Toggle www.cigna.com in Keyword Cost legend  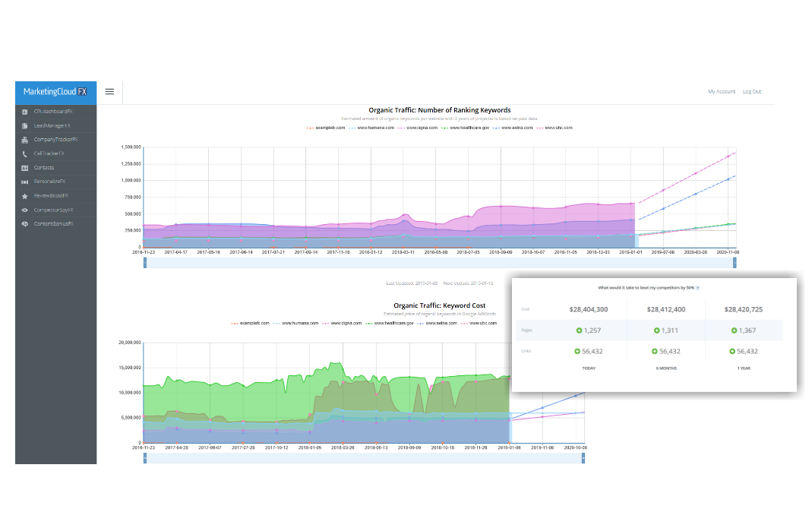coord(343,324)
